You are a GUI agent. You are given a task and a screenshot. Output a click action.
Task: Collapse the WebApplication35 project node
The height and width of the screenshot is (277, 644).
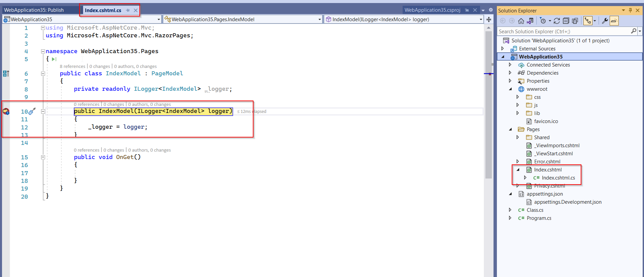tap(503, 57)
